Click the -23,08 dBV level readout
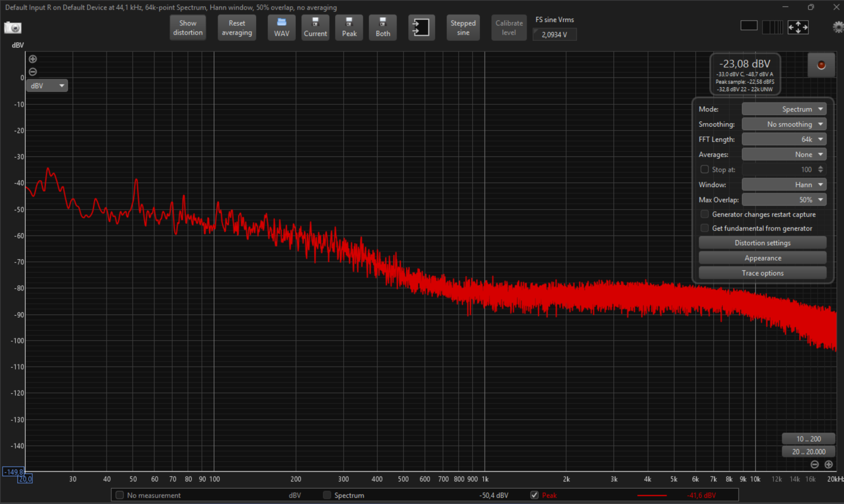 tap(745, 64)
